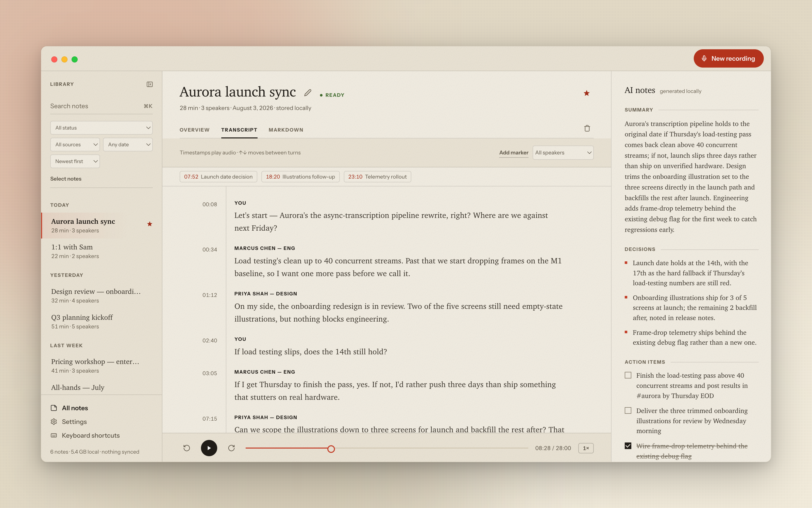Switch to the Transcript tab
812x508 pixels.
(x=239, y=130)
